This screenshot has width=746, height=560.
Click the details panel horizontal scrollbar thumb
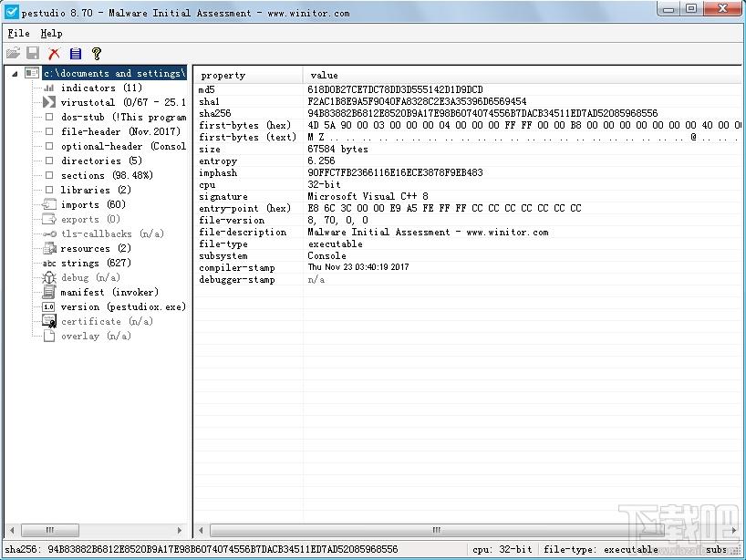pos(436,530)
